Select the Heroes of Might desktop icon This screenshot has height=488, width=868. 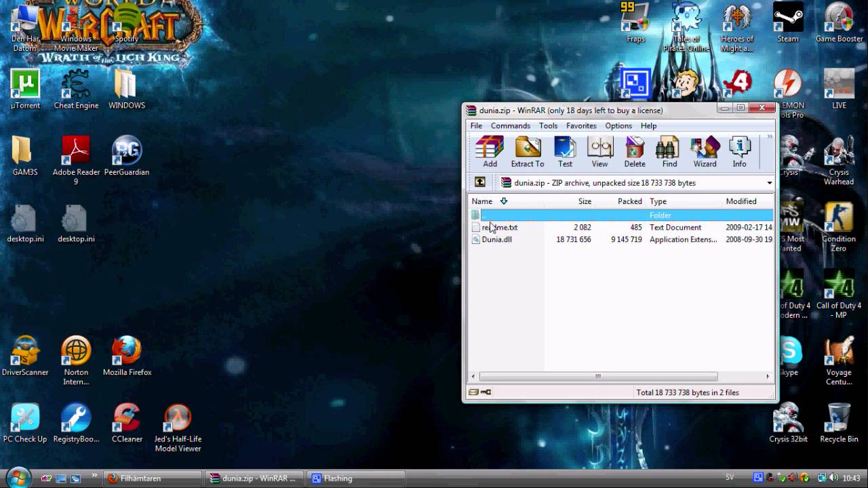[737, 28]
